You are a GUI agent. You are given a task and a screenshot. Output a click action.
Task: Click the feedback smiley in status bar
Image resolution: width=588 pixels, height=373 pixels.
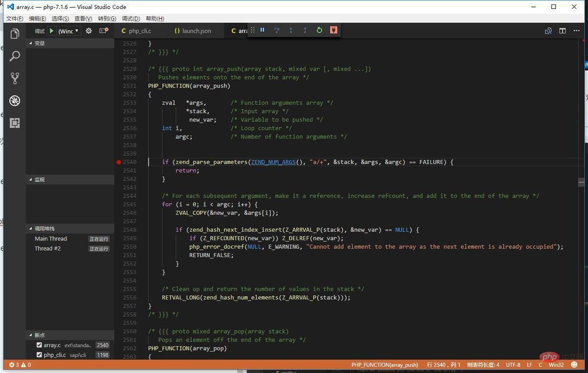click(x=574, y=365)
